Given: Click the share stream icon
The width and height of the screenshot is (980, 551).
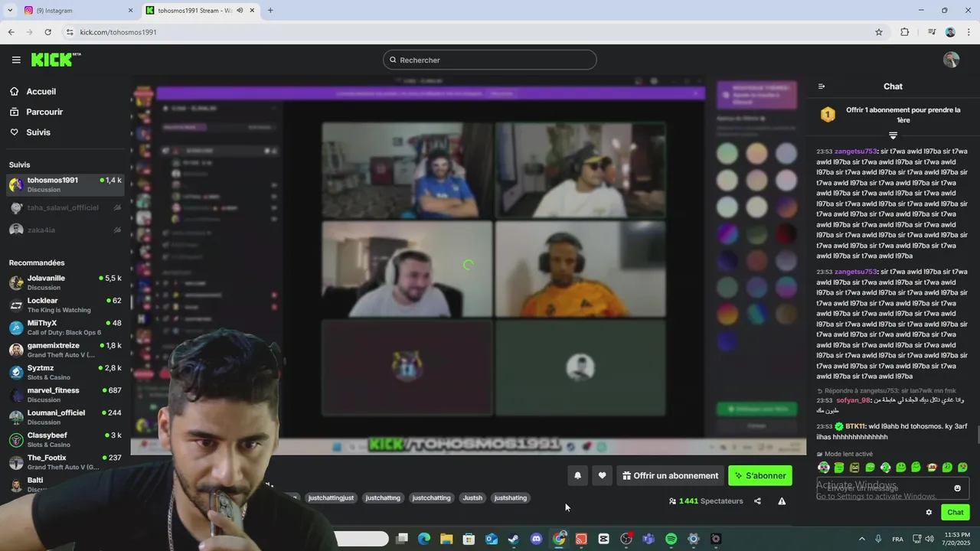Looking at the screenshot, I should click(757, 501).
